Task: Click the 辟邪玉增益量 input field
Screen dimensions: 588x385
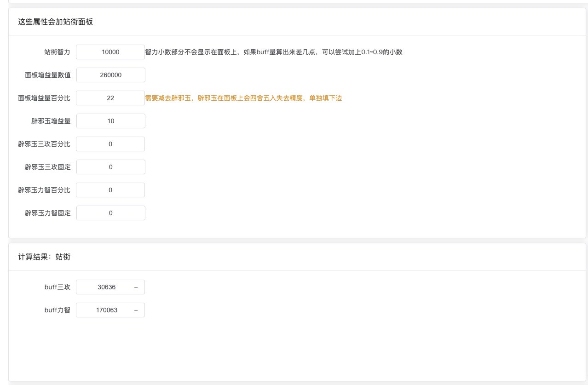Action: coord(110,121)
